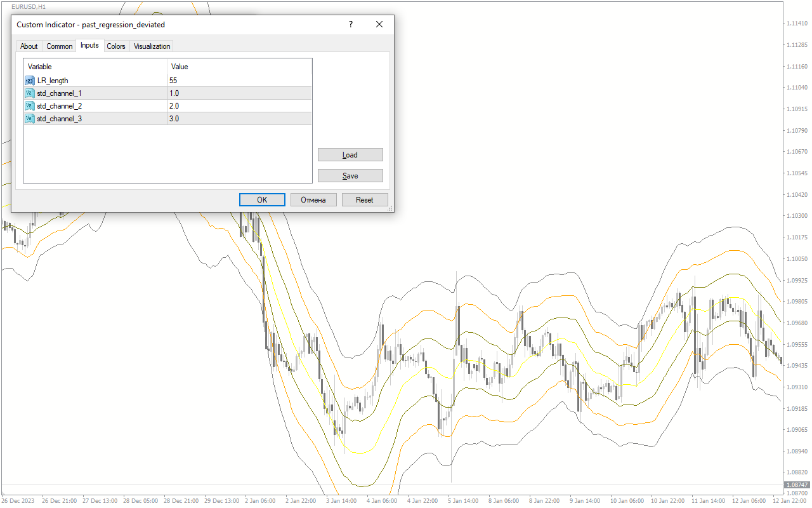The height and width of the screenshot is (508, 812).
Task: Edit the std_channel_1 value 1.0
Action: point(239,93)
